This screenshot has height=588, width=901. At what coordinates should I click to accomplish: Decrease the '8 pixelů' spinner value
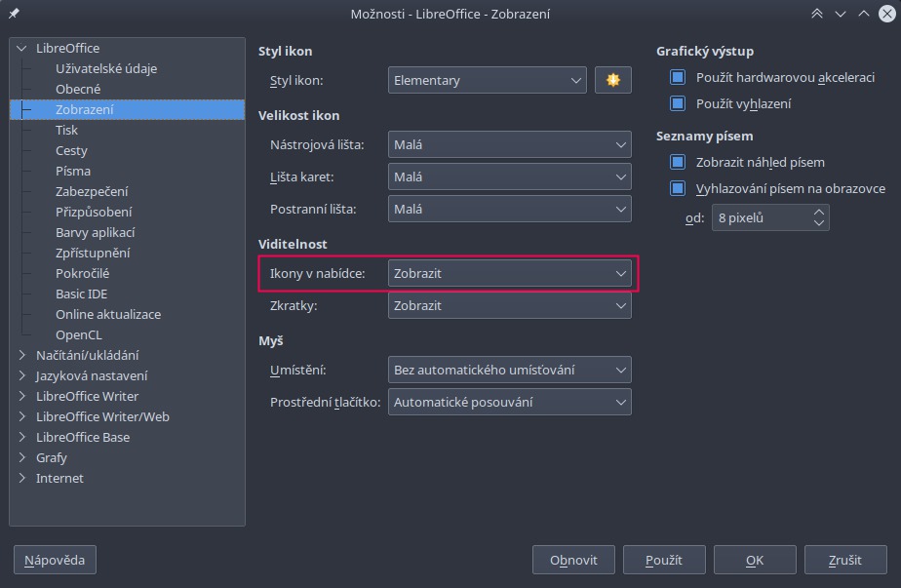[x=819, y=223]
